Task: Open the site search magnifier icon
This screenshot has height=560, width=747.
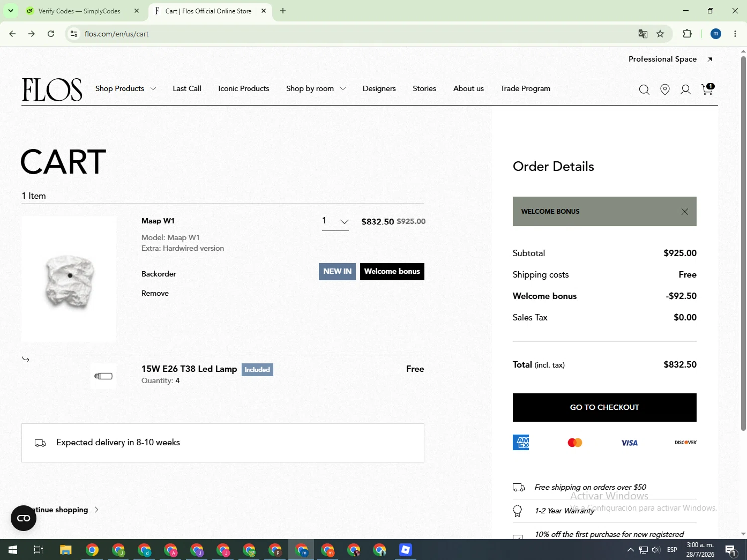Action: pyautogui.click(x=644, y=90)
